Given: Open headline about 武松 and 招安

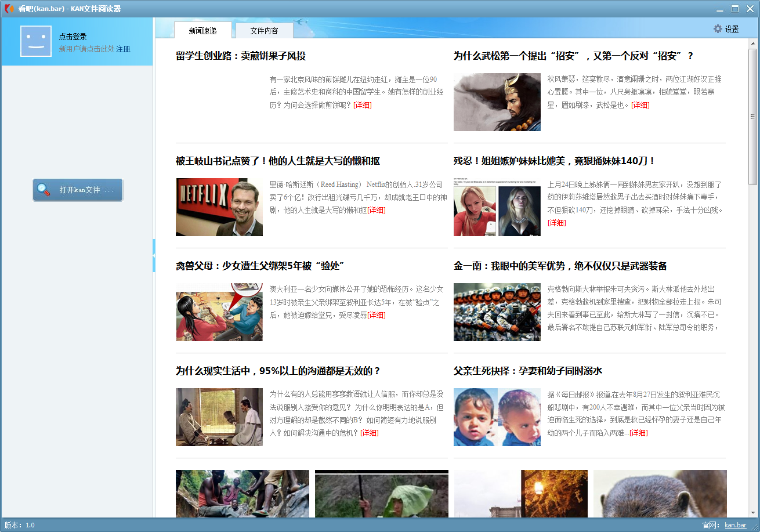Looking at the screenshot, I should (x=573, y=56).
